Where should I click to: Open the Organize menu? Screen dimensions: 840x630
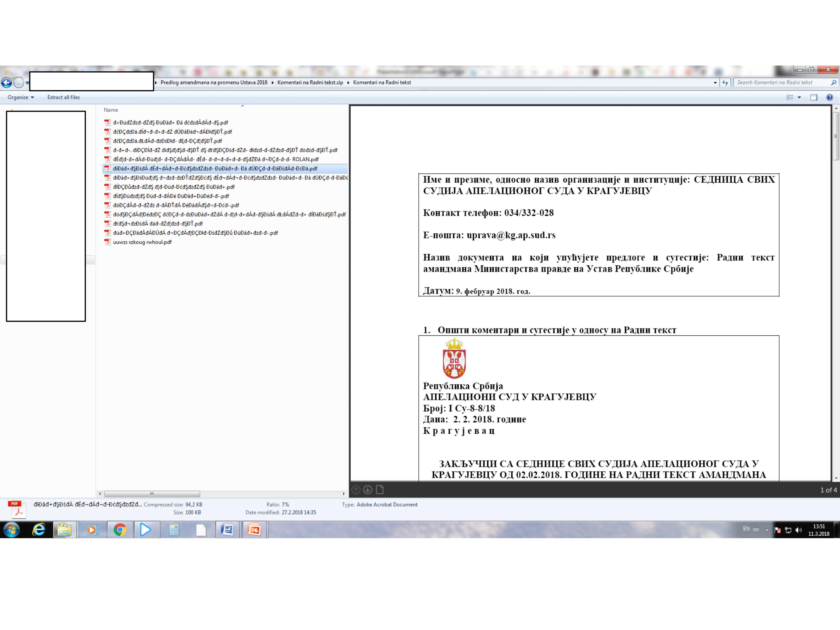click(20, 97)
